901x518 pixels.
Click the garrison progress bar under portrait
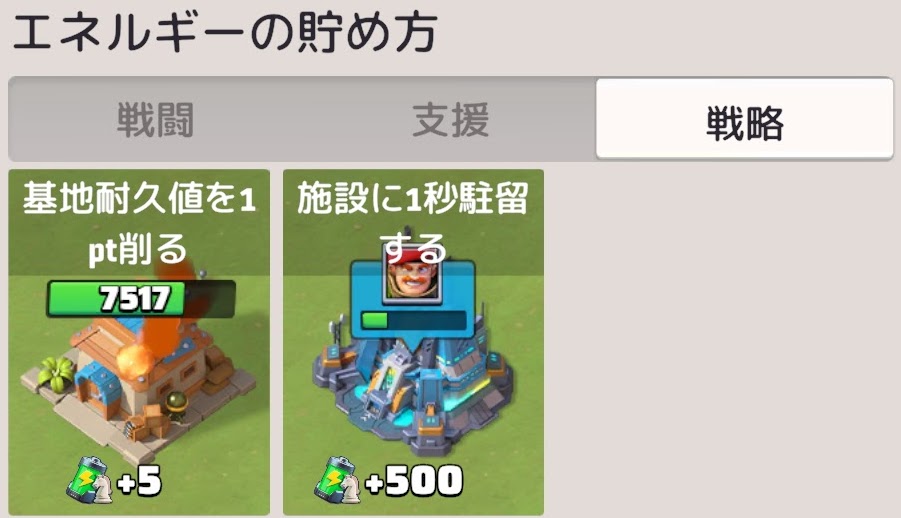pos(414,320)
